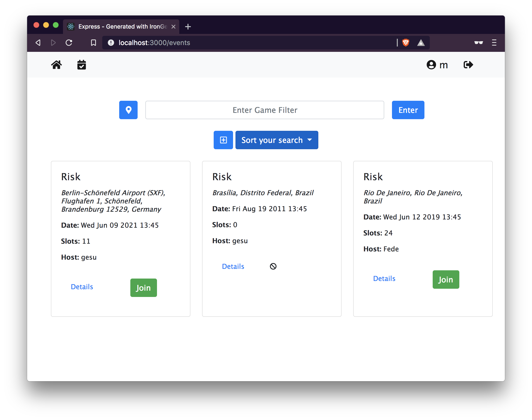
Task: Open a new browser tab
Action: coord(188,27)
